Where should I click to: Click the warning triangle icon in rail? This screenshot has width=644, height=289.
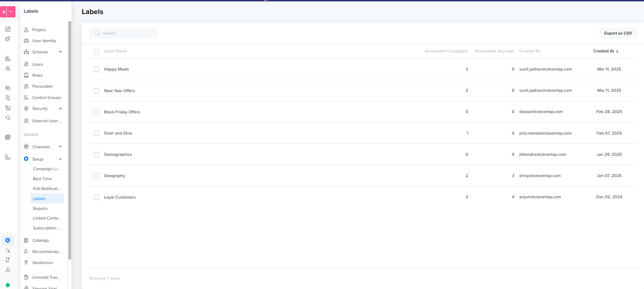point(8,270)
